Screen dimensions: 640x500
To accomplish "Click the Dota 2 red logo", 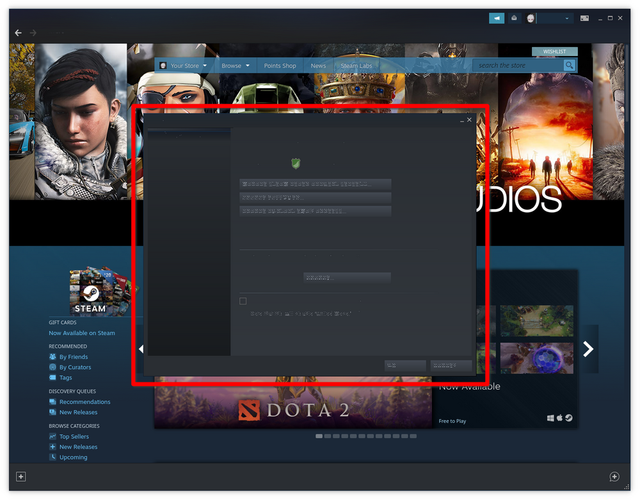I will (x=249, y=411).
